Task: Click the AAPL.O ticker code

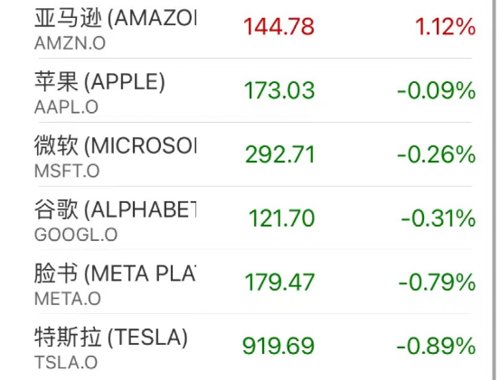Action: point(66,107)
